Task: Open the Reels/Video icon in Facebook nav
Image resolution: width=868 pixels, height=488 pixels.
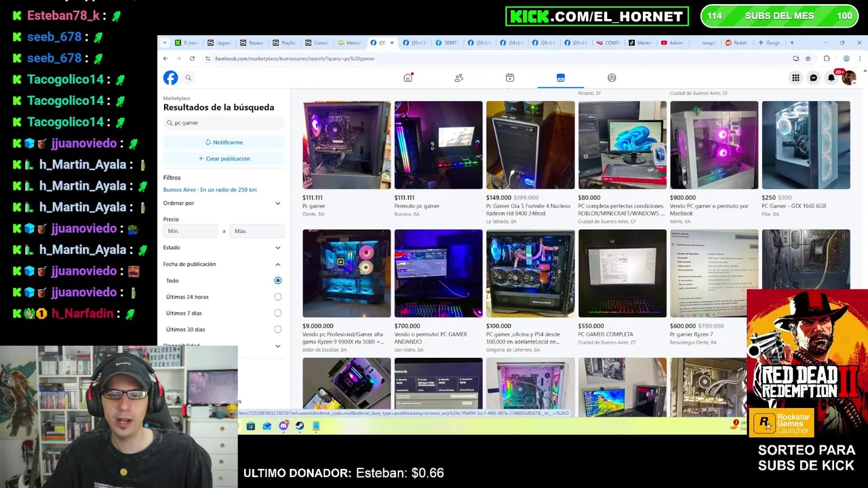Action: 510,78
